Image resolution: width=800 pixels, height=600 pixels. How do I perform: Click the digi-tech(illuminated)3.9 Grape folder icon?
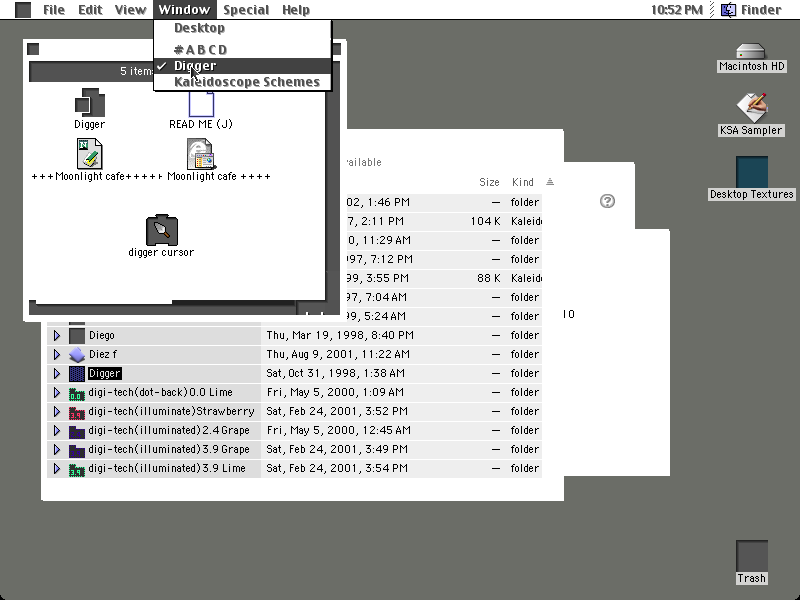pyautogui.click(x=77, y=449)
